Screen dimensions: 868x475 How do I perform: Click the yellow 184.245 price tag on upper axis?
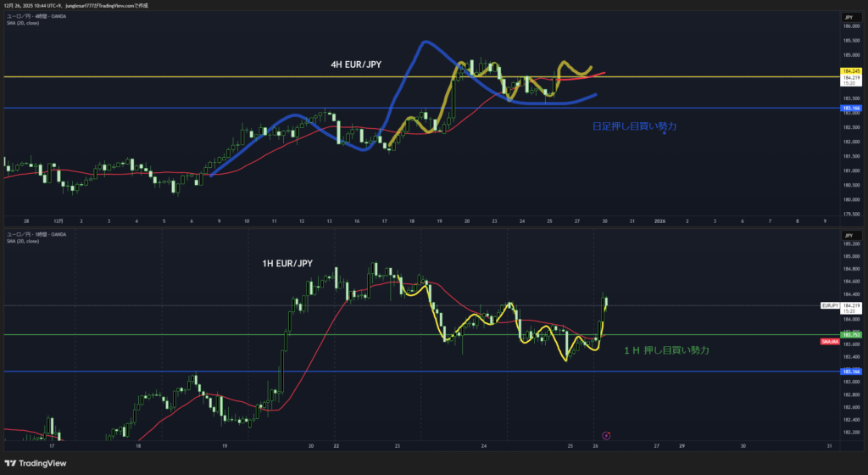click(851, 70)
